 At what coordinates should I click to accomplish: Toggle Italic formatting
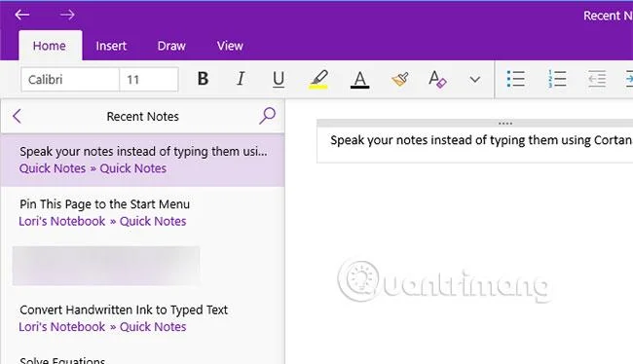pos(241,79)
